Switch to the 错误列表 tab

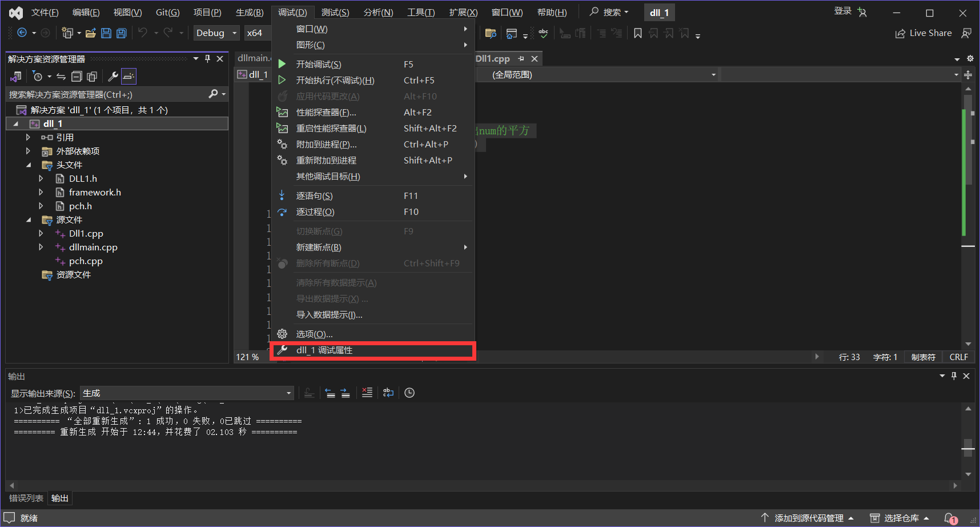(x=26, y=498)
